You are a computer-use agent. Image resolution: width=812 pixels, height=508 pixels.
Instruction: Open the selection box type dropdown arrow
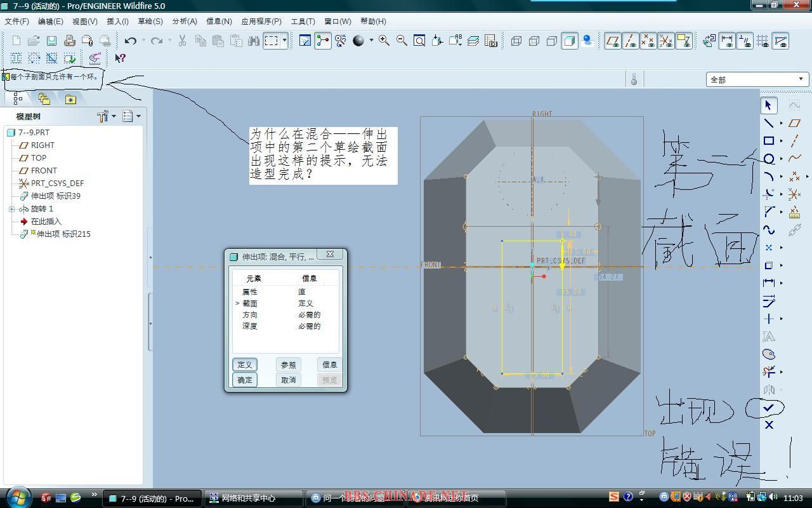click(x=284, y=41)
